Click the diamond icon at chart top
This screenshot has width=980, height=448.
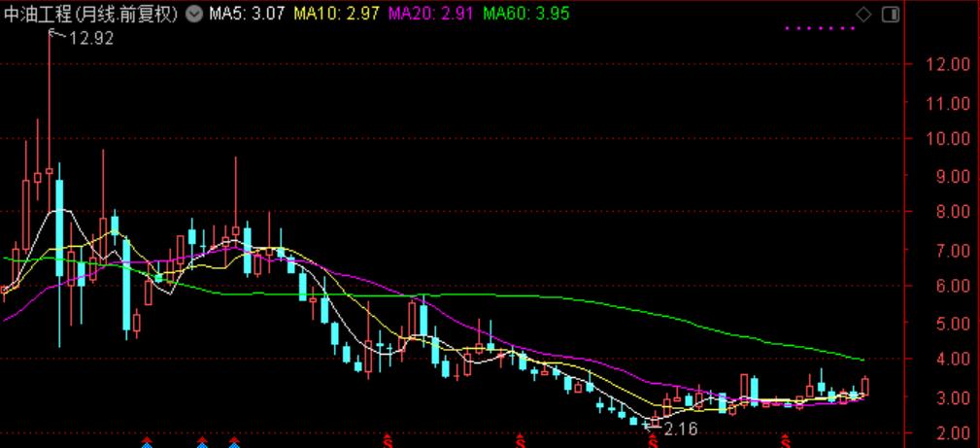(x=863, y=15)
